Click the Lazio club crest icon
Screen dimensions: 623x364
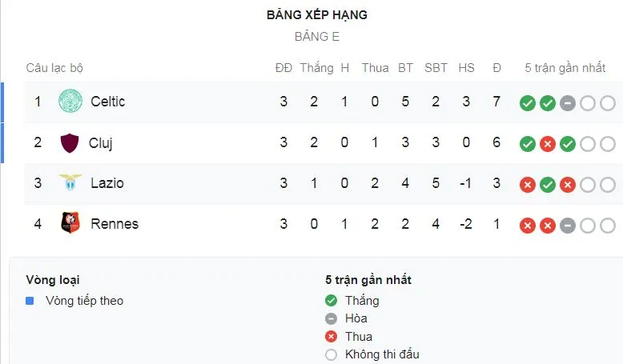click(70, 183)
